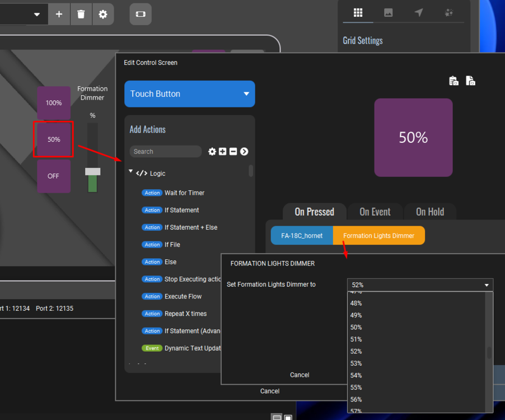Select the If Statement + Else action
Image resolution: width=505 pixels, height=420 pixels.
[179, 227]
